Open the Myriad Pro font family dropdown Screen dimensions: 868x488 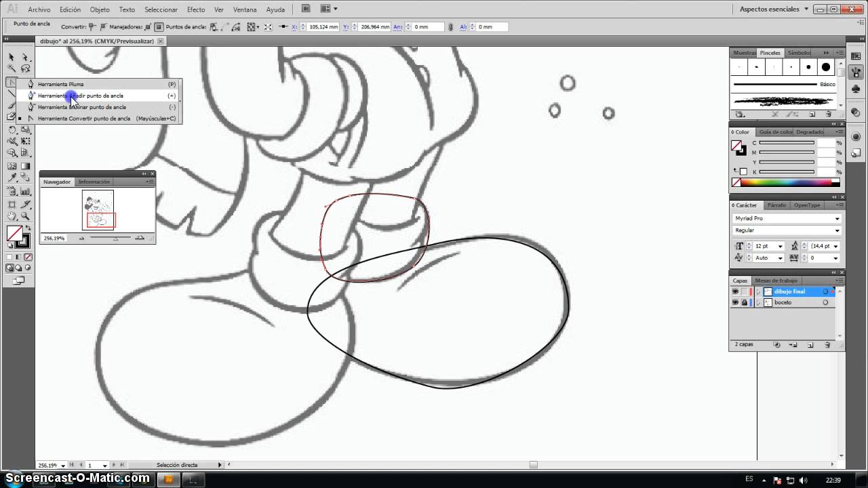(x=837, y=218)
